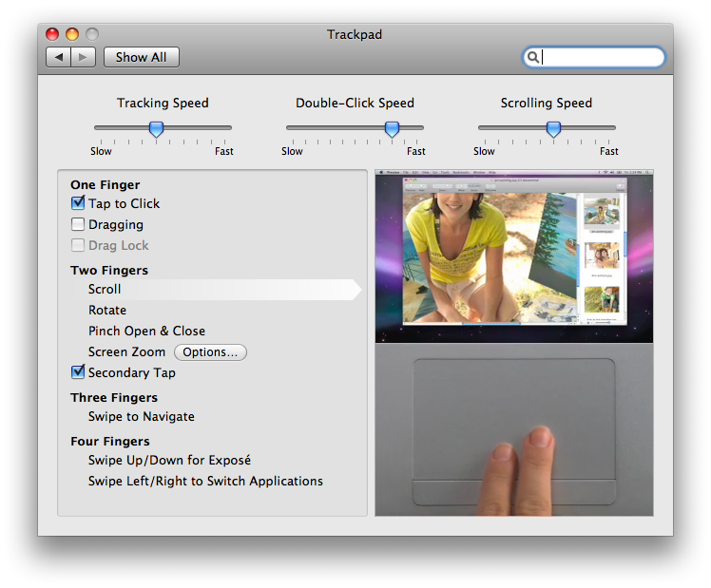Select Pinch Open & Close gesture
Viewport: 711px width, 588px height.
[x=146, y=332]
